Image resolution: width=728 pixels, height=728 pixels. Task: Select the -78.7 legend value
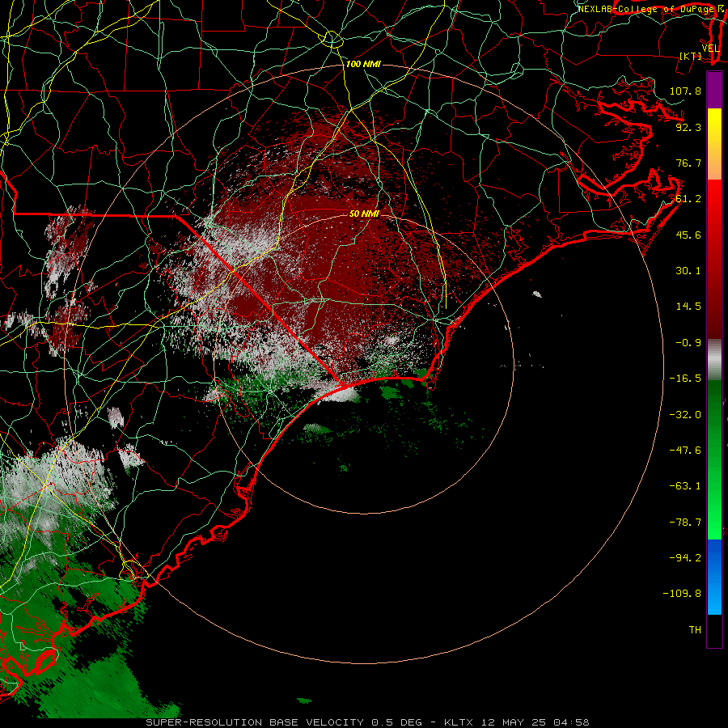(x=685, y=523)
